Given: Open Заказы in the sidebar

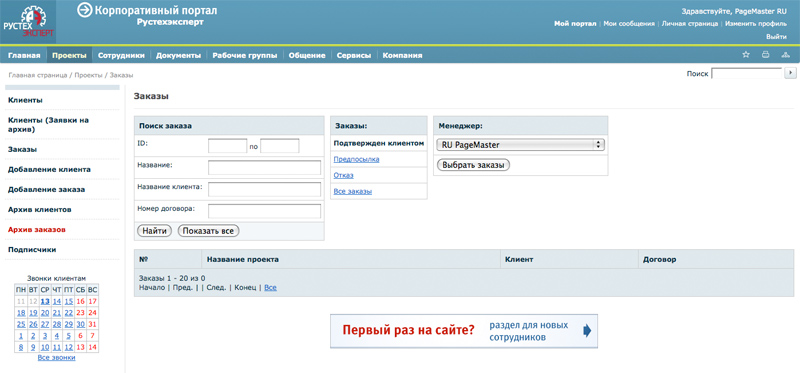Looking at the screenshot, I should click(x=22, y=150).
